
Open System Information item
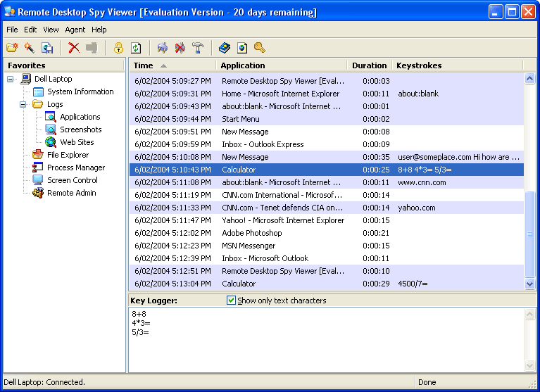80,91
